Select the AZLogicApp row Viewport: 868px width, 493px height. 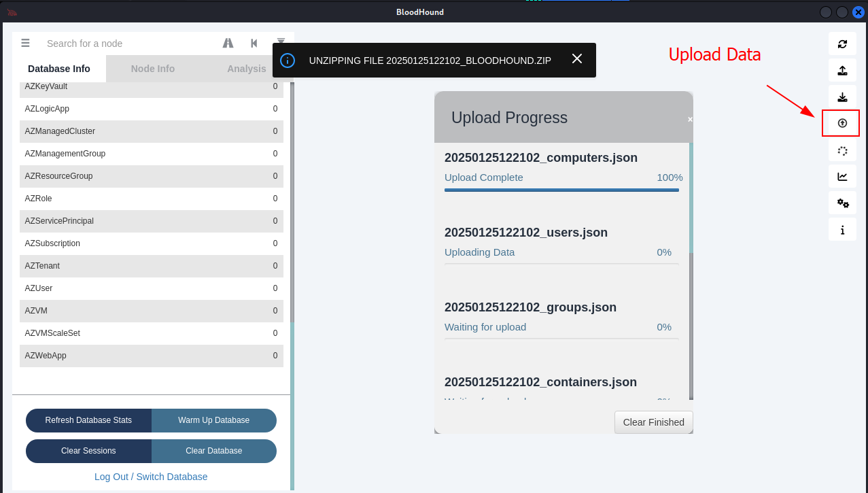coord(152,109)
